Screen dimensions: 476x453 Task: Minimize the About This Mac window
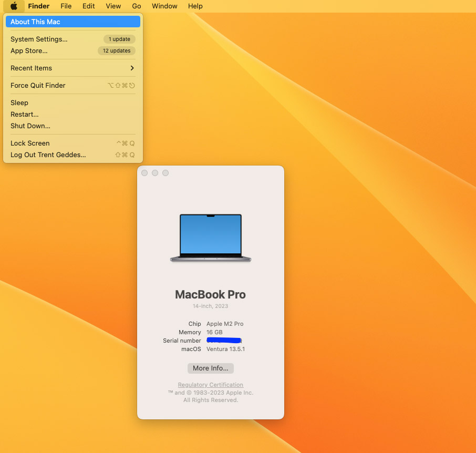(155, 173)
